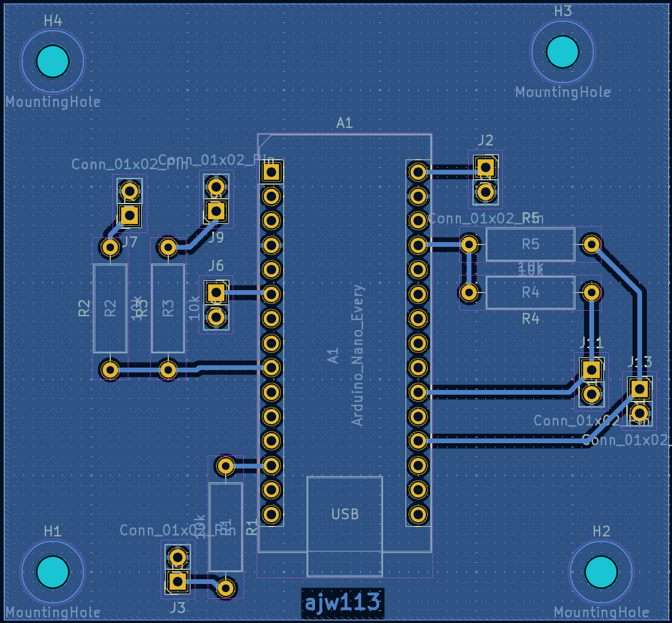This screenshot has width=672, height=623.
Task: Select the right pad of resistor R4
Action: coord(592,292)
